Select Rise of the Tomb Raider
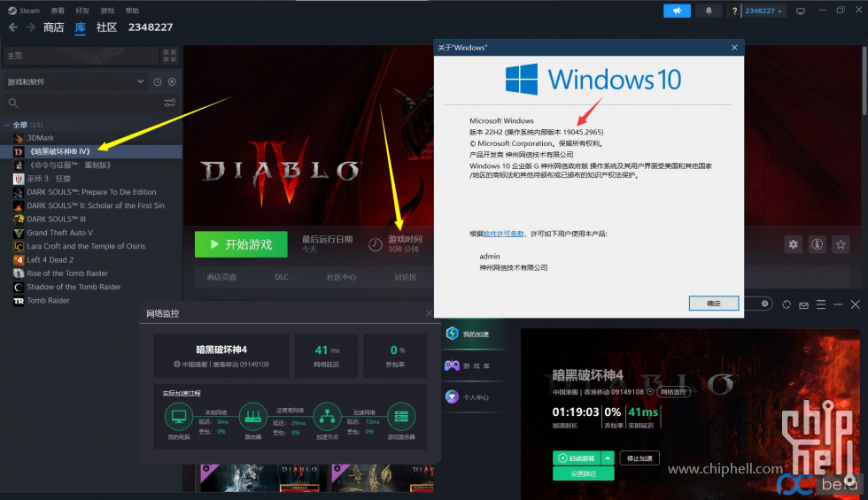 (x=91, y=273)
